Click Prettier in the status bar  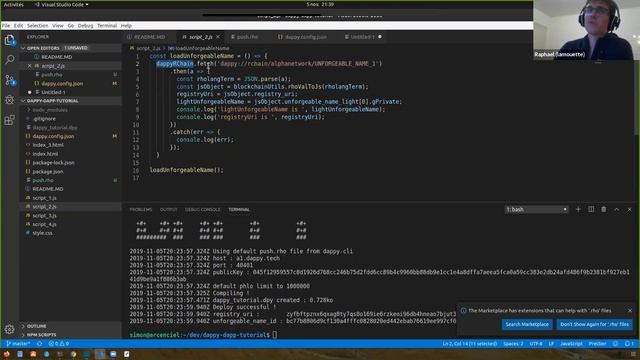coord(598,344)
